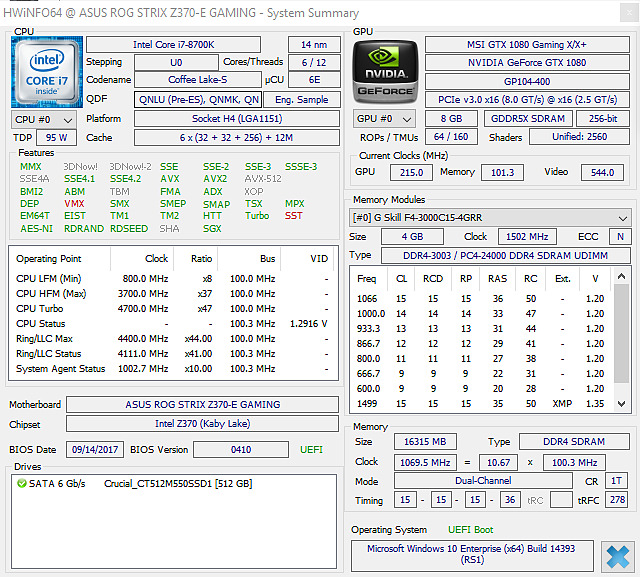Click the NVIDIA GeForce logo
Image resolution: width=640 pixels, height=577 pixels.
(x=385, y=72)
